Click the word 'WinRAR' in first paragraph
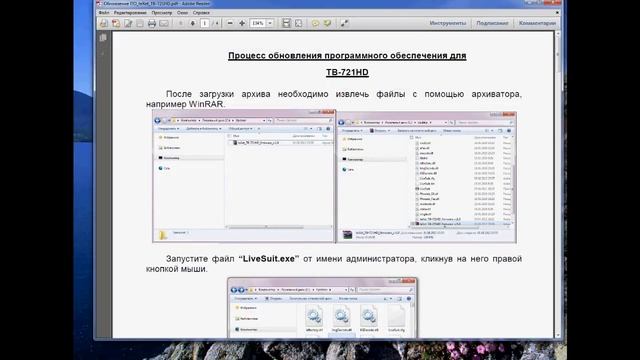Viewport: 640px width, 360px height. (x=206, y=104)
